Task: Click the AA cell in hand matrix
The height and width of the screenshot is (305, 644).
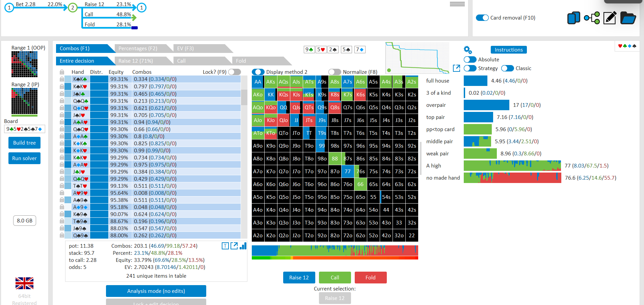Action: click(x=258, y=82)
